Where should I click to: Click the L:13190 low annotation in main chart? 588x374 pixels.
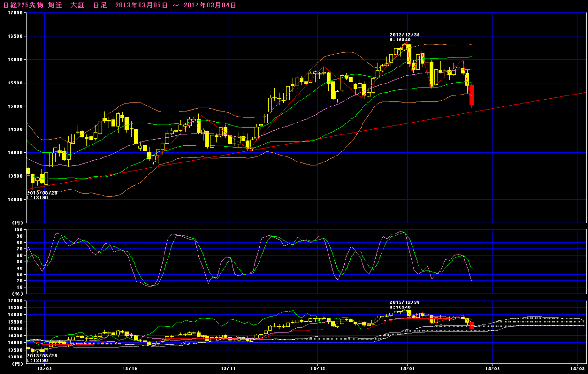click(37, 198)
